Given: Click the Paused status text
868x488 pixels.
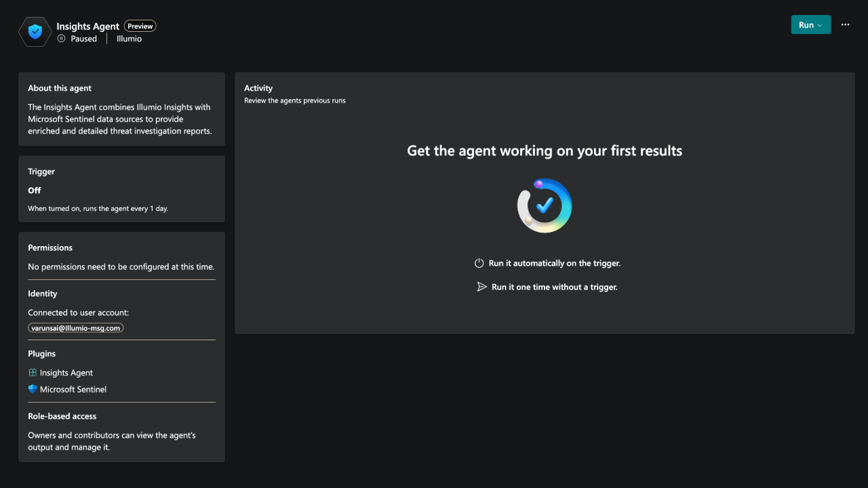Looking at the screenshot, I should coord(84,39).
